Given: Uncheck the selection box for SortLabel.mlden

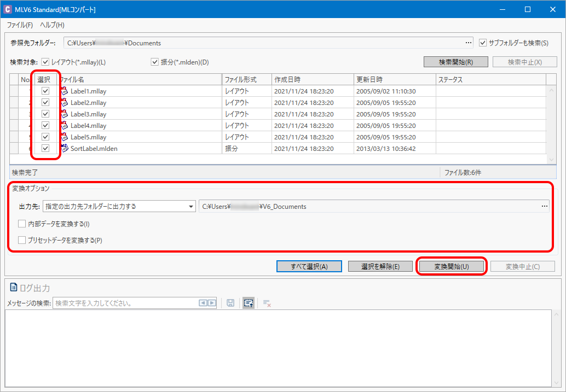Looking at the screenshot, I should (x=45, y=148).
